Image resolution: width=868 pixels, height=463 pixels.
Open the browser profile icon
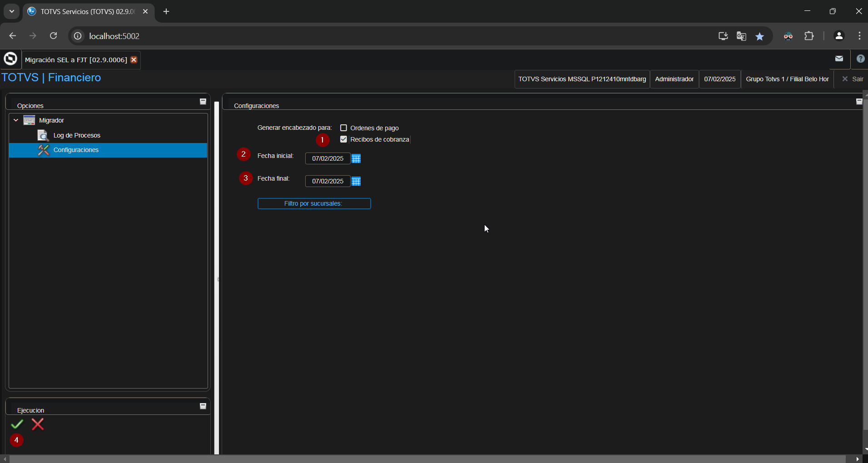click(x=839, y=36)
